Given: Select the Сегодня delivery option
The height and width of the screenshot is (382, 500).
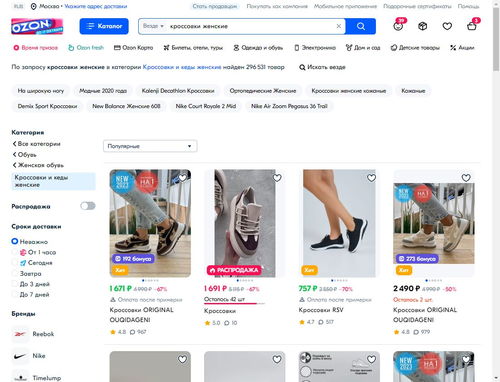Looking at the screenshot, I should pos(15,263).
